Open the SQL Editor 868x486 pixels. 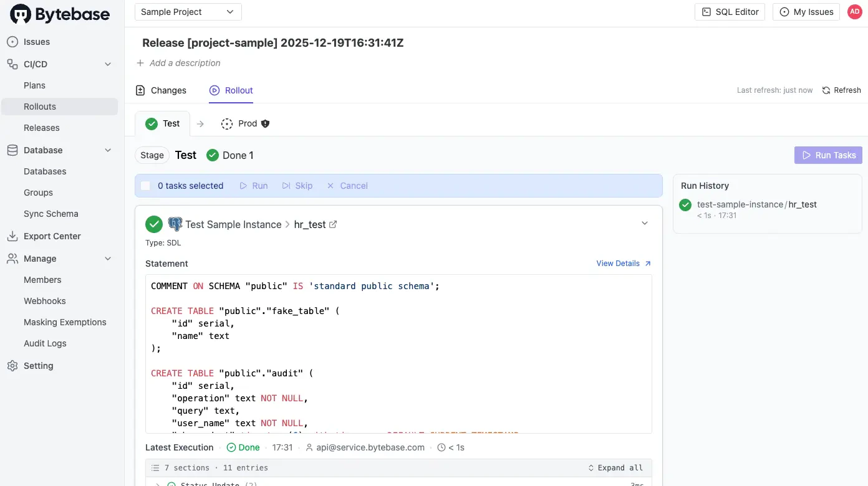pos(730,12)
